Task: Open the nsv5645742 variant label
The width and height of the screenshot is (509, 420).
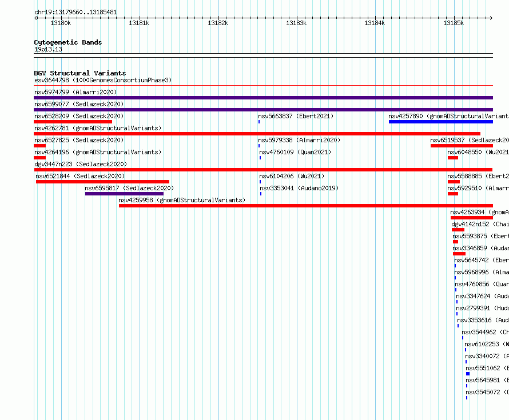Action: pyautogui.click(x=482, y=260)
